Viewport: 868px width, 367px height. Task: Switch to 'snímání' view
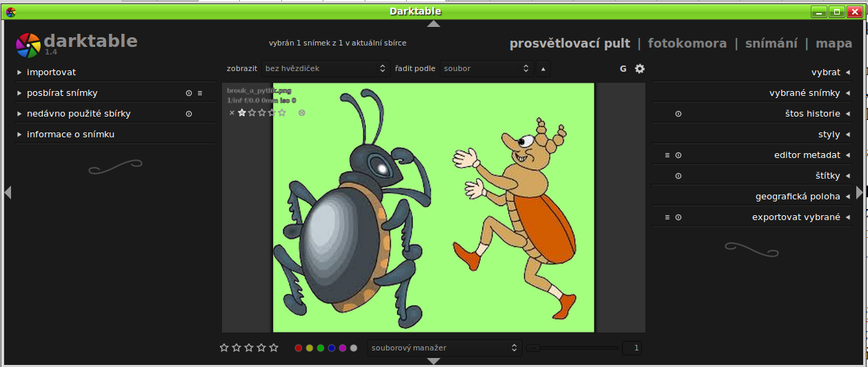pyautogui.click(x=771, y=43)
